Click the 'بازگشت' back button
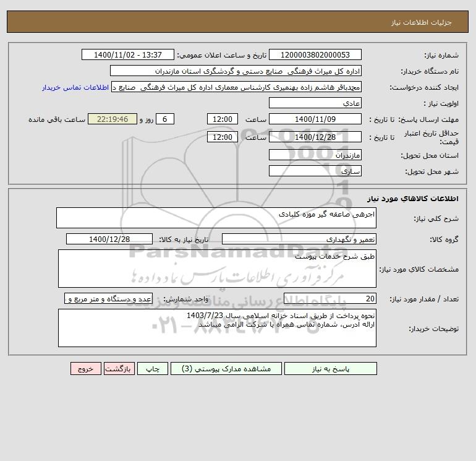 (x=119, y=369)
